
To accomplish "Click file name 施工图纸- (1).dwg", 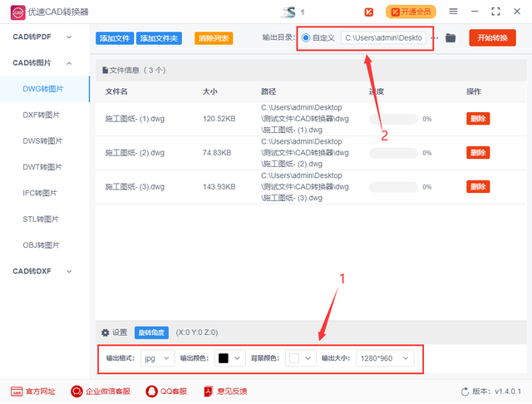I will 135,119.
